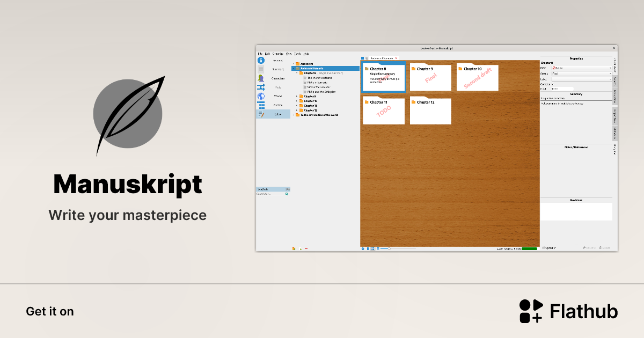The width and height of the screenshot is (644, 338).
Task: Enable the Compile checkbox in Properties
Action: coord(552,84)
